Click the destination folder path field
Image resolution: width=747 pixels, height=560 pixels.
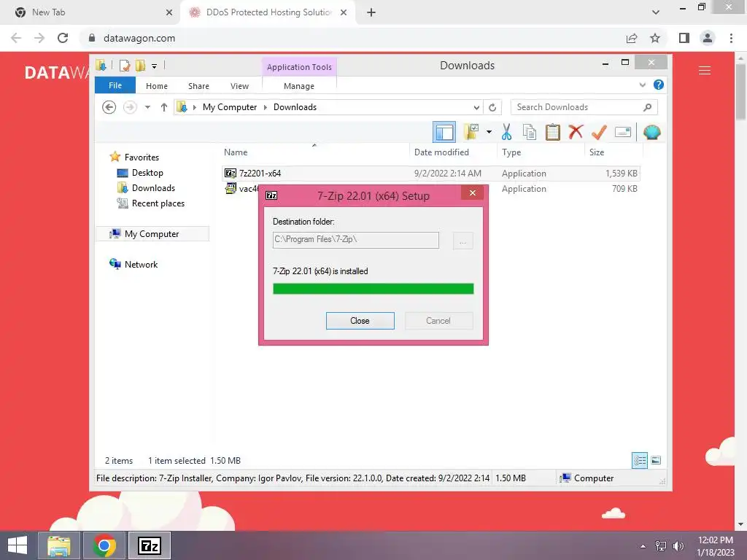[355, 239]
